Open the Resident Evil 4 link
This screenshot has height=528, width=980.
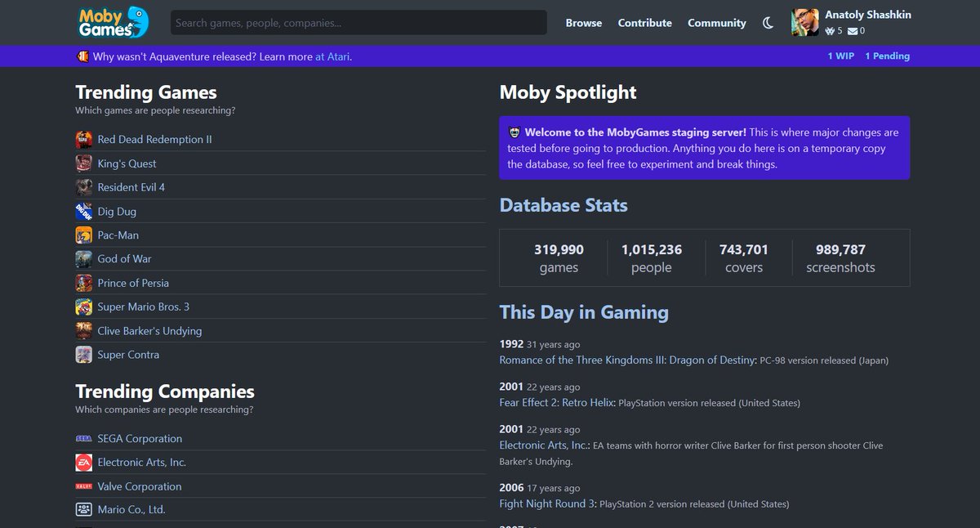coord(131,187)
